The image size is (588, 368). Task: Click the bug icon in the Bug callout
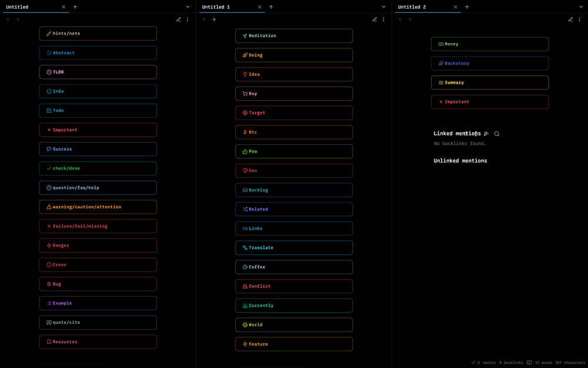pyautogui.click(x=49, y=284)
